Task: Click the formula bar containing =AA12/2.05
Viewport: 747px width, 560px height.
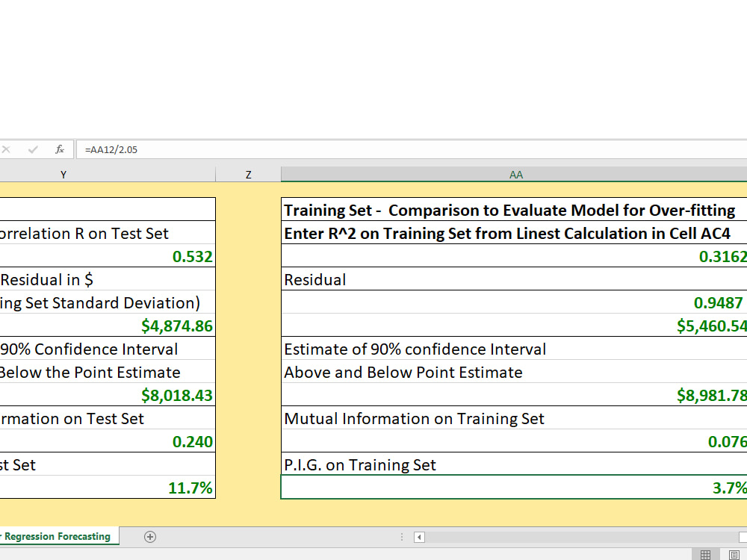Action: (412, 149)
